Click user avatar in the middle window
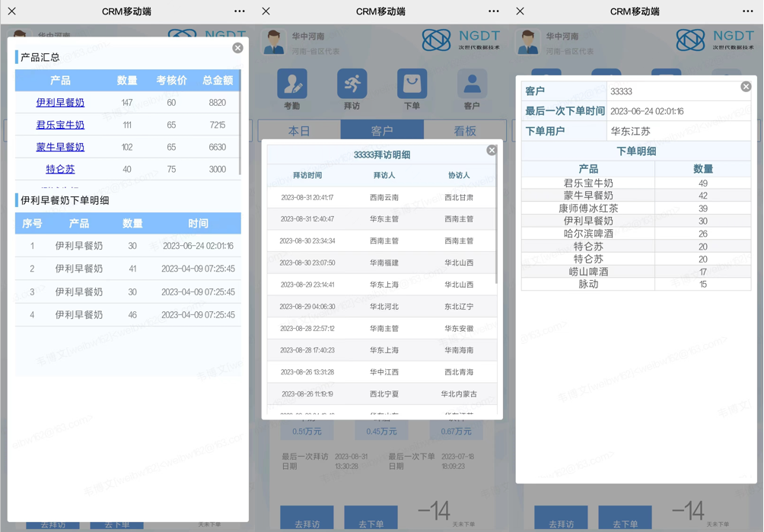Screen dimensions: 764x532 (273, 42)
